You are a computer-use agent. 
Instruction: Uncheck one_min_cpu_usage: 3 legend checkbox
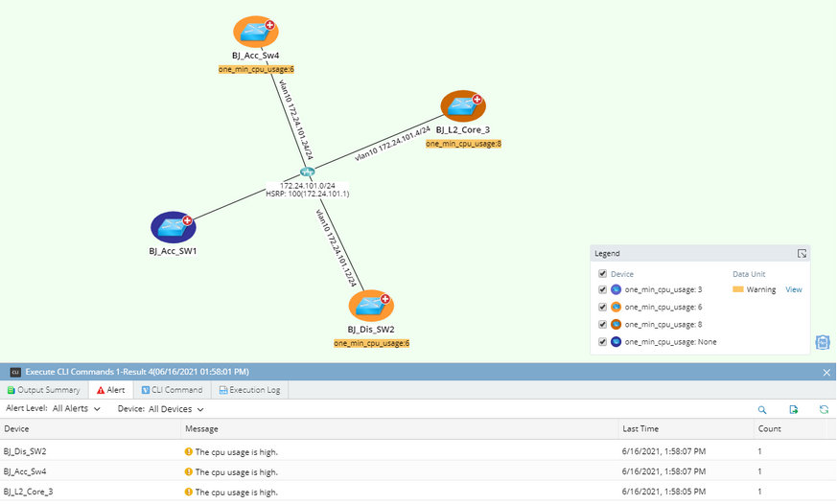point(603,289)
